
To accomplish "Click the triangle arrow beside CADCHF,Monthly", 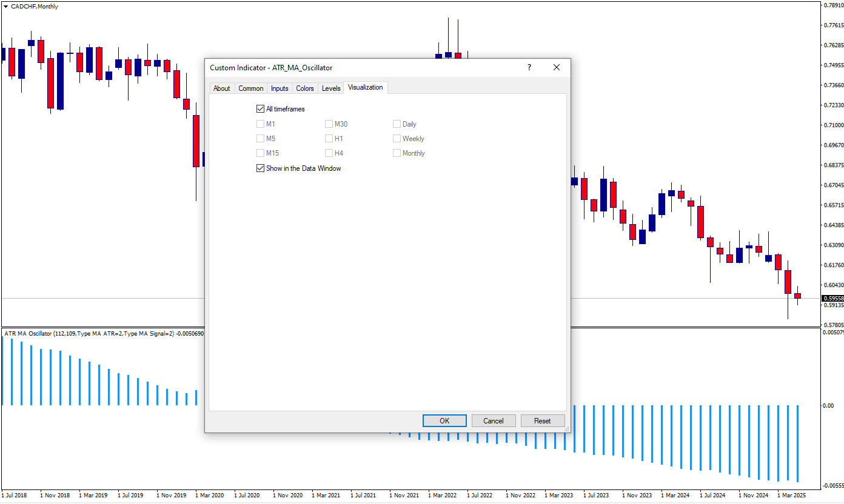I will tap(6, 7).
